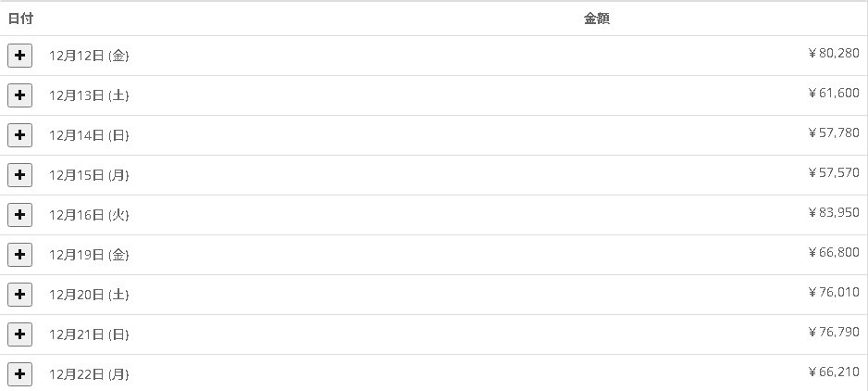Select the 12月16日 (火) date label

coord(89,215)
